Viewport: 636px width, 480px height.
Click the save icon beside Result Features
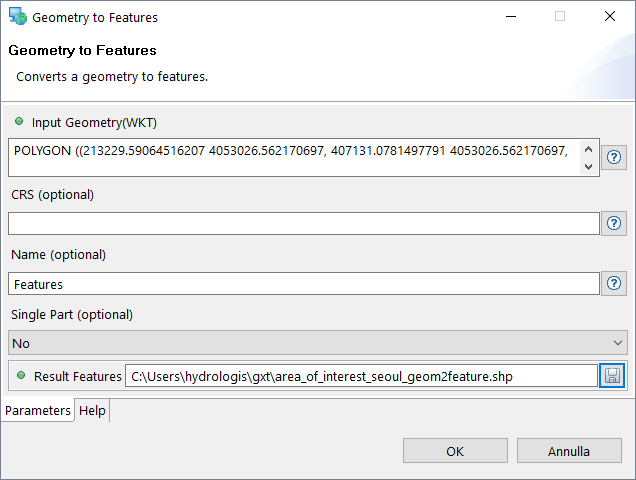point(612,376)
